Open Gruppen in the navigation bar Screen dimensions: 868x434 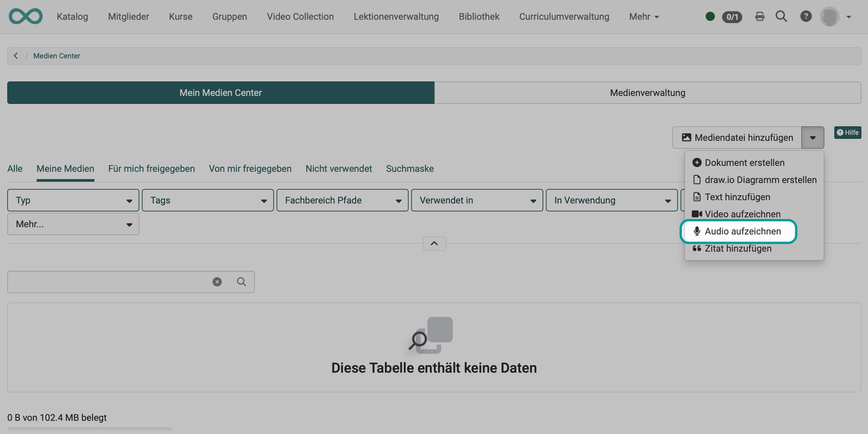coord(229,16)
